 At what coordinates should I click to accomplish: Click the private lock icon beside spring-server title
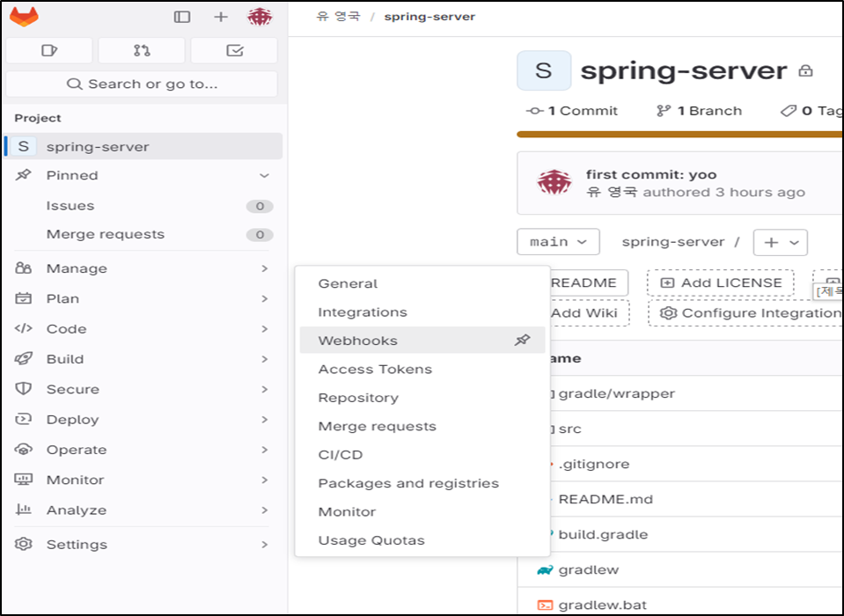coord(806,70)
